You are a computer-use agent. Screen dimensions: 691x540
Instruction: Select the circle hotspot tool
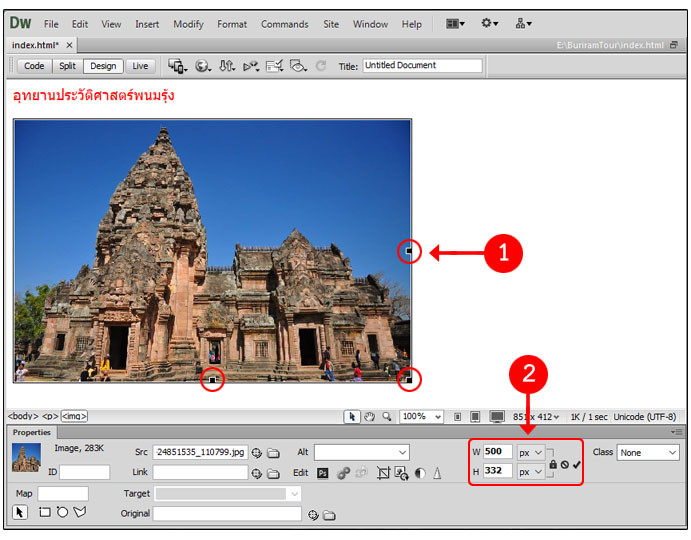pyautogui.click(x=60, y=513)
